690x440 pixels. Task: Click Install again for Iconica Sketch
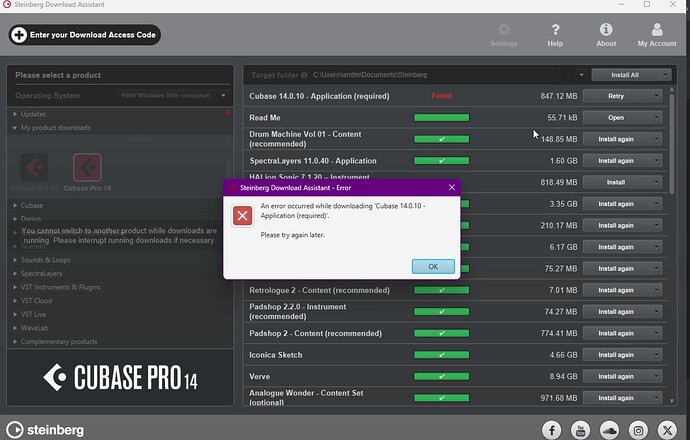(616, 355)
